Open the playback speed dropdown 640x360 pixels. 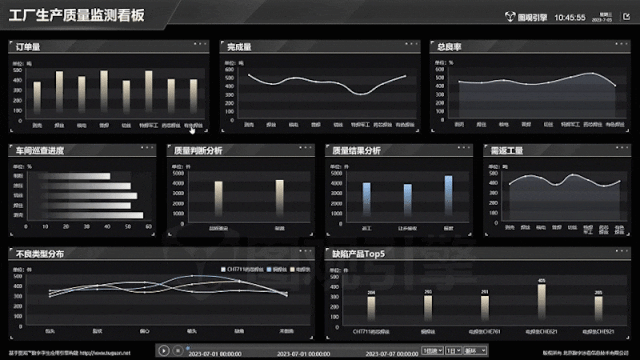click(x=432, y=351)
